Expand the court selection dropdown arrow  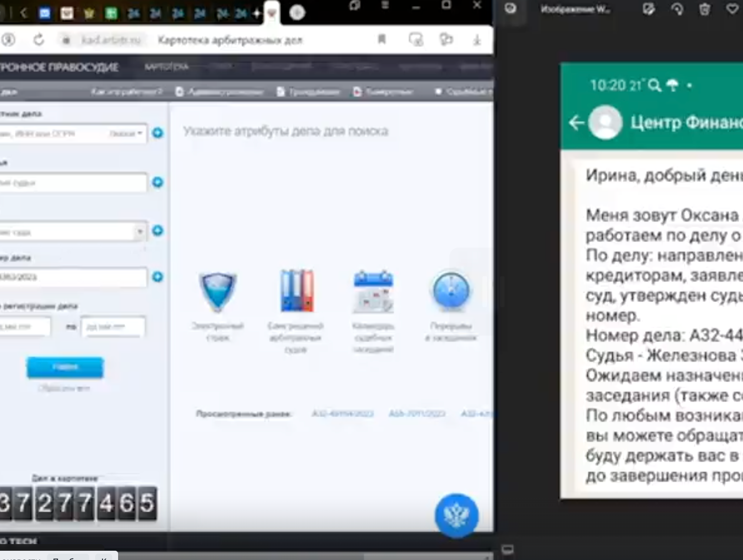[140, 232]
